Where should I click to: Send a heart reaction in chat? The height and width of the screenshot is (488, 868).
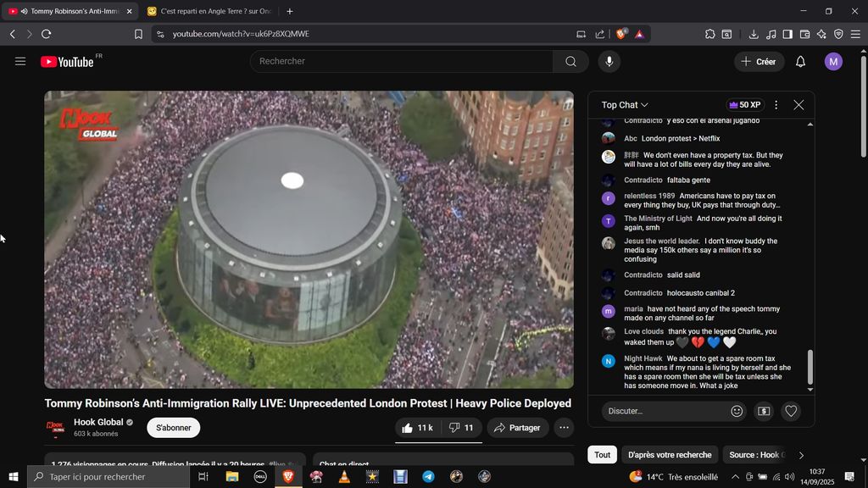coord(791,411)
